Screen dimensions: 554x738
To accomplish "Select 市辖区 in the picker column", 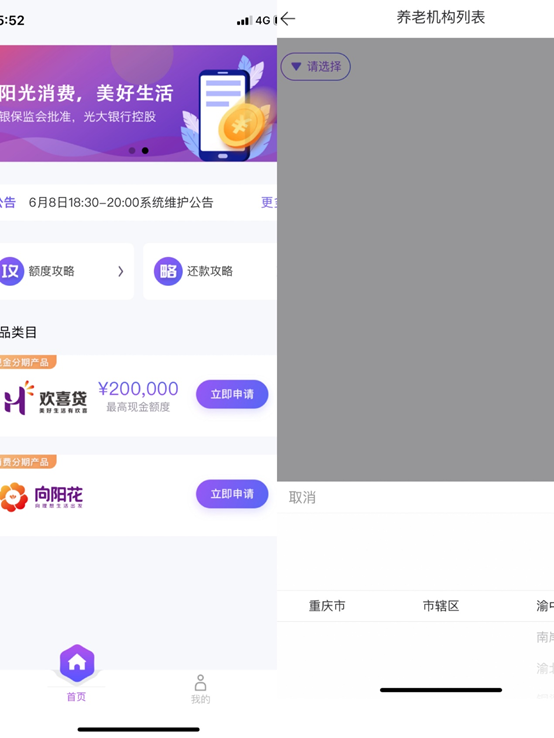I will click(441, 606).
